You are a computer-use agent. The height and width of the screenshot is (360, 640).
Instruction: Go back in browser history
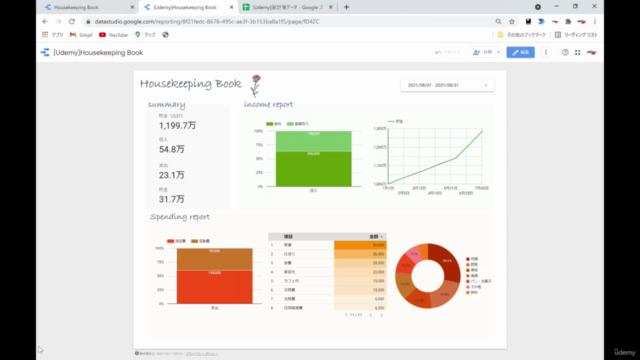tap(45, 22)
